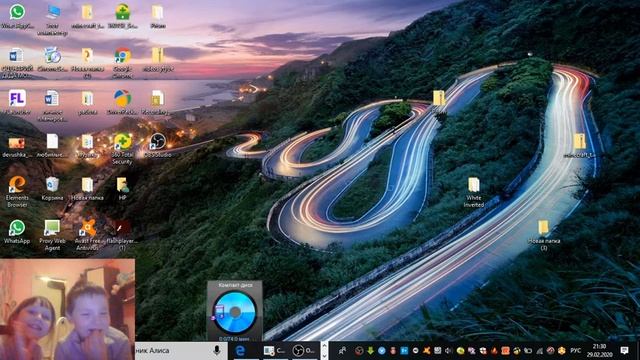Click the Compact disc popup thumbnail

click(x=235, y=311)
